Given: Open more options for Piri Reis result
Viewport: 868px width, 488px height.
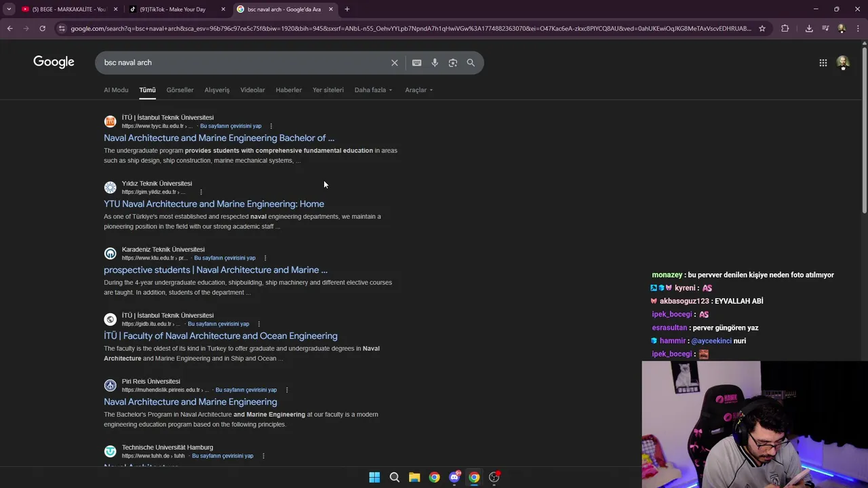Looking at the screenshot, I should point(287,390).
